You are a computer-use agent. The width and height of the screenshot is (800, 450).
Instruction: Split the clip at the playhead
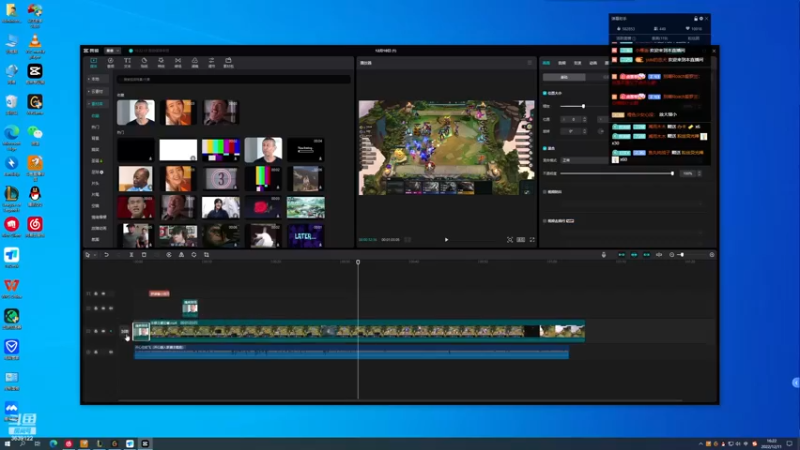click(131, 255)
